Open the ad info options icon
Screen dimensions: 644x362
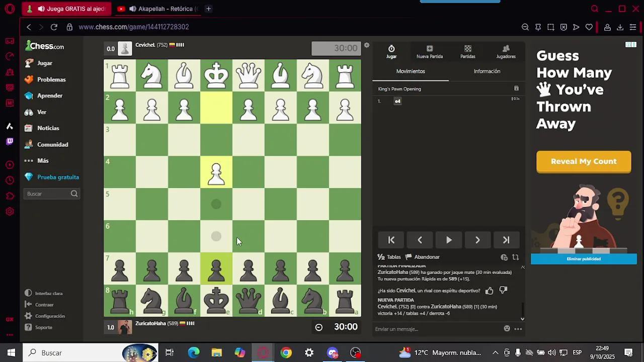(630, 45)
